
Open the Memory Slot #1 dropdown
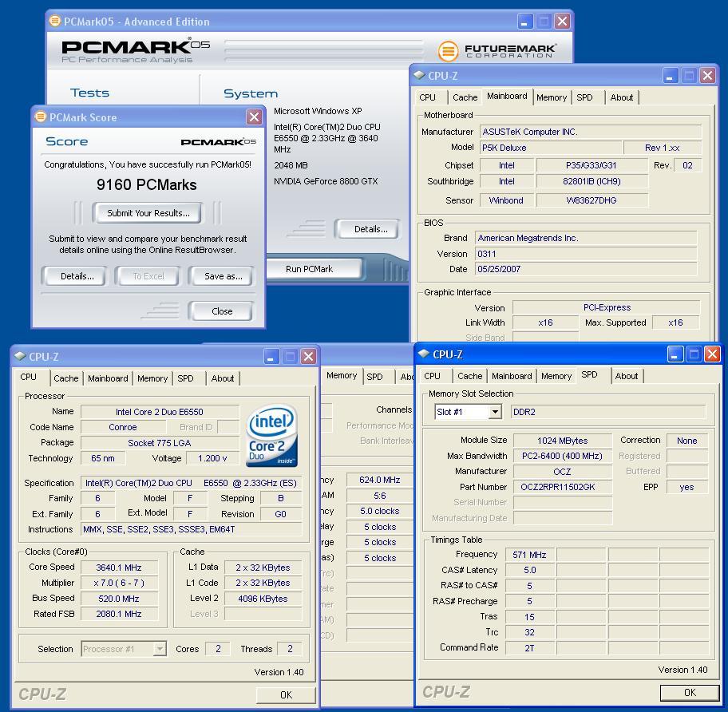click(496, 412)
